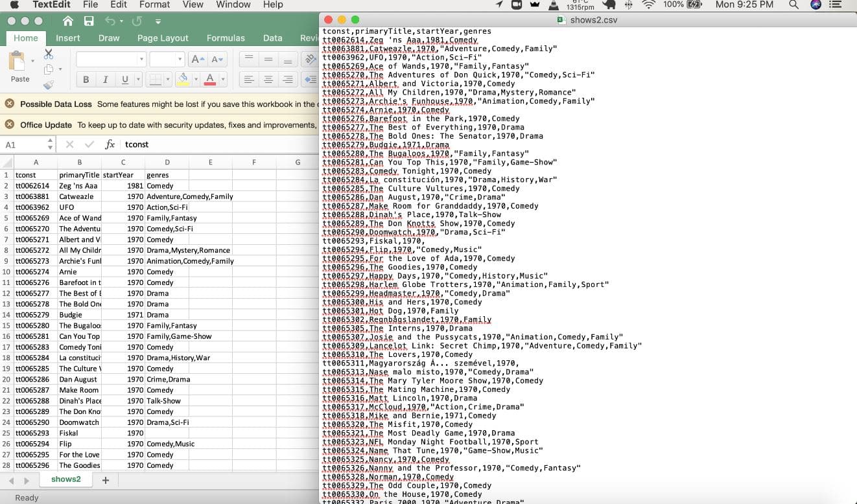
Task: Toggle Bottom Align for cell text
Action: (x=288, y=59)
